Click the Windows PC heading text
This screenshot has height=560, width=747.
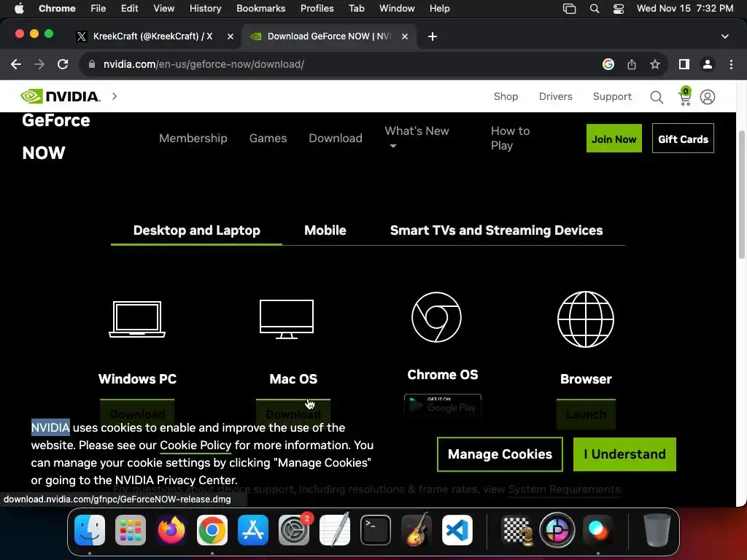tap(137, 379)
